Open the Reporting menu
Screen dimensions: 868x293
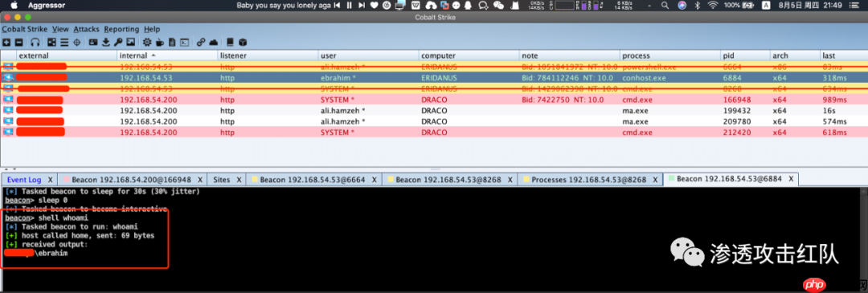122,29
